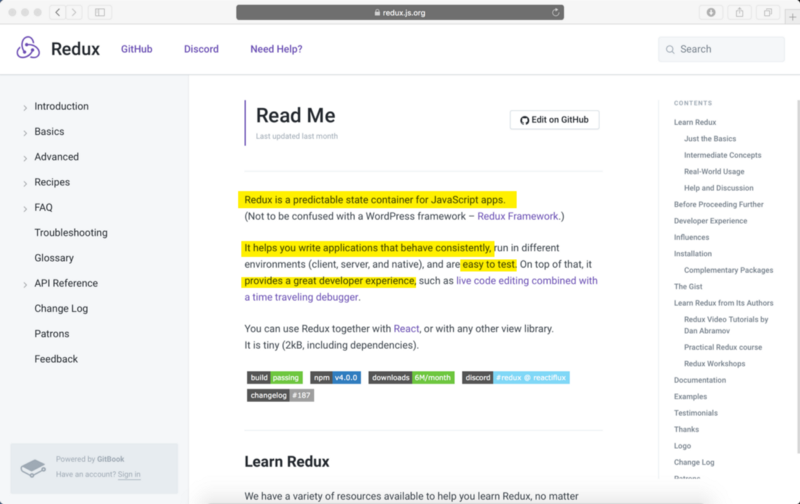Reload the page with the refresh icon
Image resolution: width=800 pixels, height=504 pixels.
point(555,12)
